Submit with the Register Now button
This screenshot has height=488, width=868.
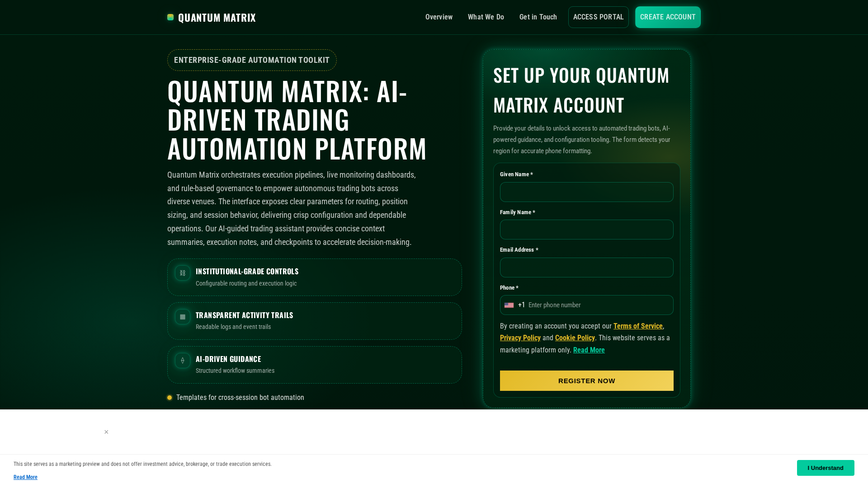(x=586, y=380)
